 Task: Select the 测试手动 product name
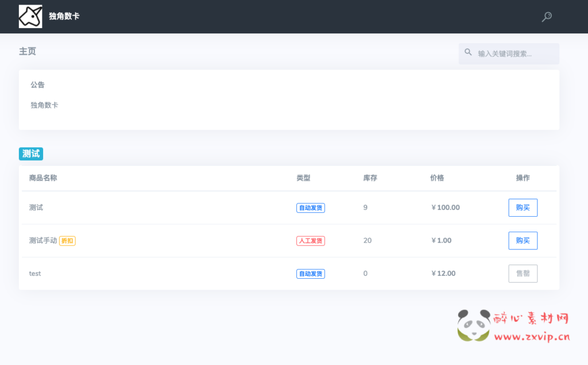point(43,241)
